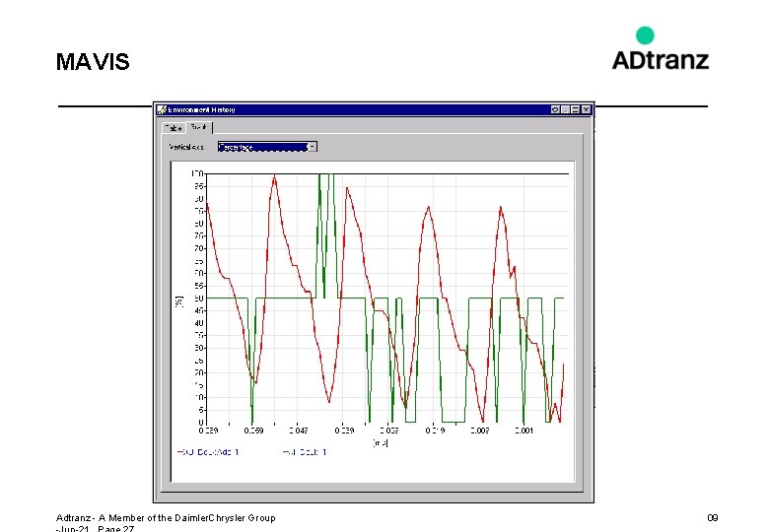The height and width of the screenshot is (532, 769).
Task: Click the Environment History title bar text
Action: [201, 109]
